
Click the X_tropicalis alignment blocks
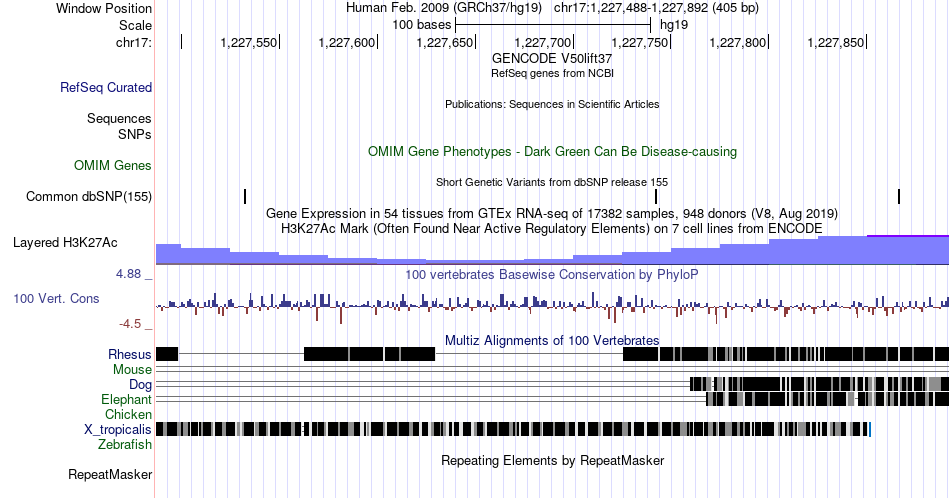pos(513,429)
